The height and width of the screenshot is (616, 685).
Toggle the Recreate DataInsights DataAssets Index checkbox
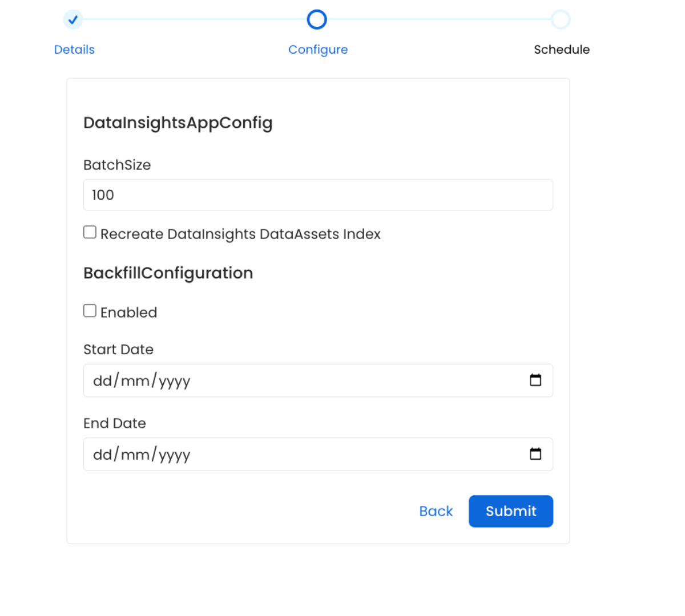coord(90,232)
